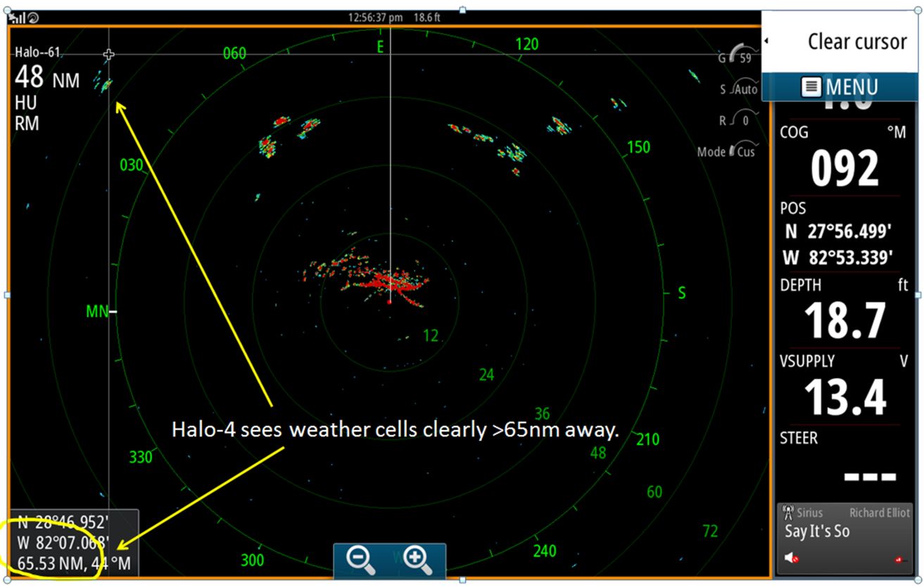
Task: Click the cursor latitude N 28°46.952'
Action: (x=62, y=522)
